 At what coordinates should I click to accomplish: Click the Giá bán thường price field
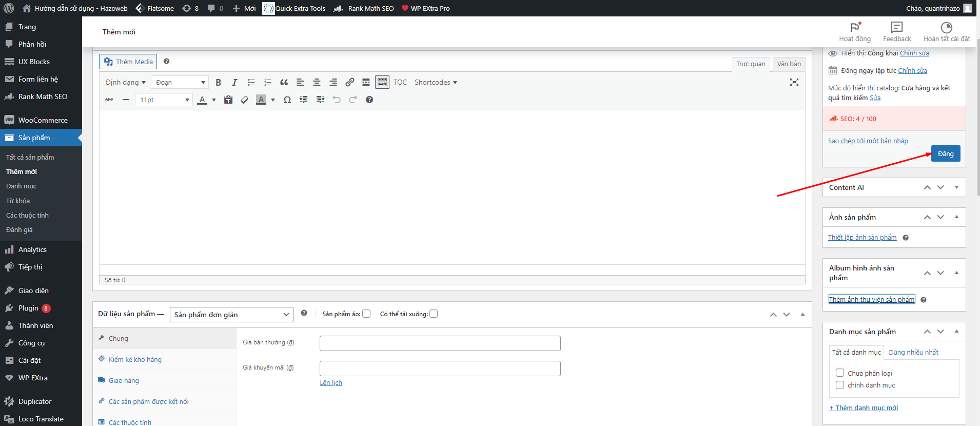pos(440,343)
